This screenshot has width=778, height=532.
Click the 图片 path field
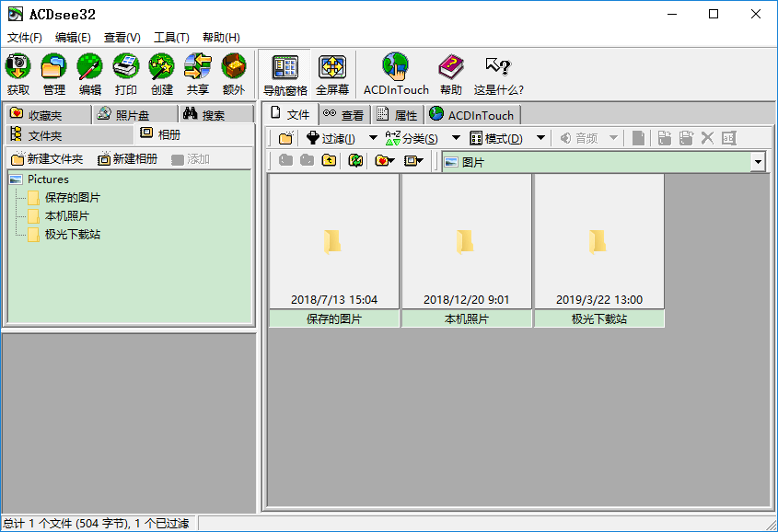pos(597,162)
